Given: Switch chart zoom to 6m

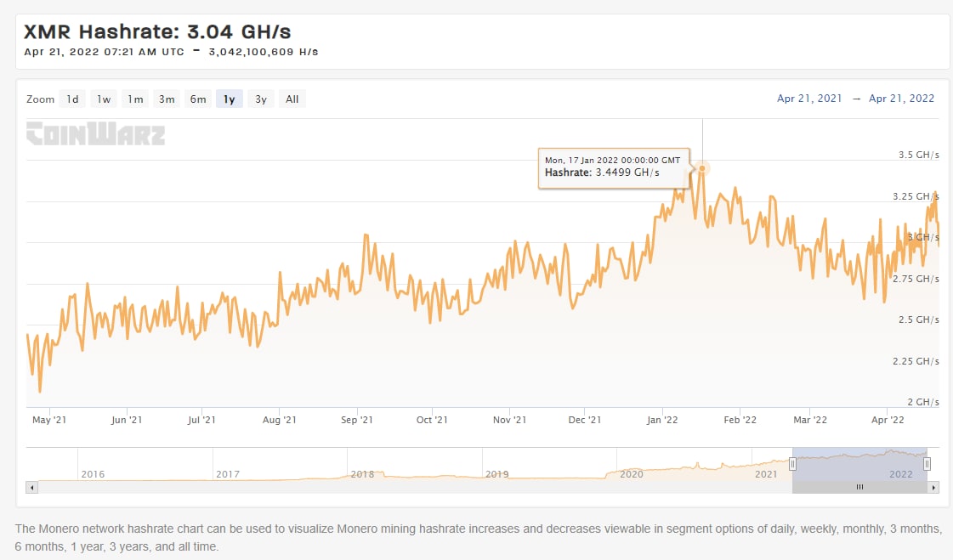Looking at the screenshot, I should (198, 99).
